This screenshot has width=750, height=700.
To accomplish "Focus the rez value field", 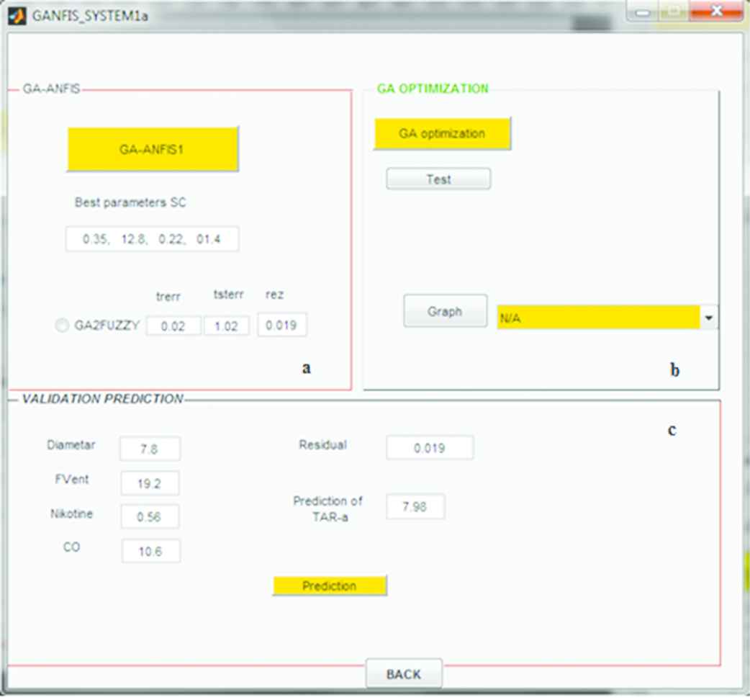I will [x=282, y=326].
